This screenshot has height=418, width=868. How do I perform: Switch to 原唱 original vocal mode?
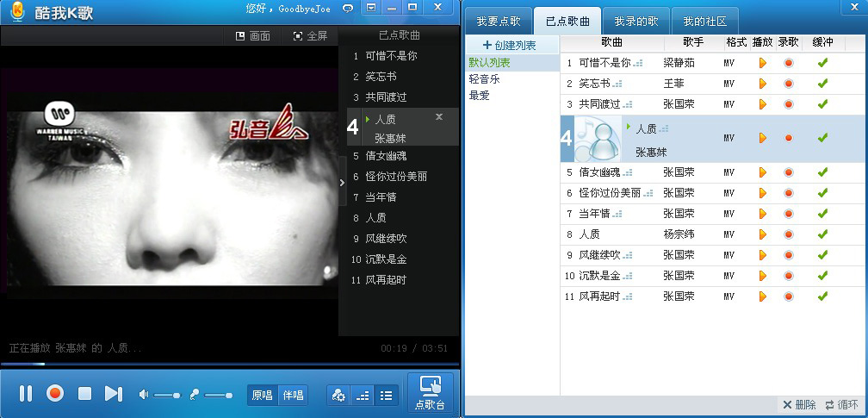(x=263, y=396)
